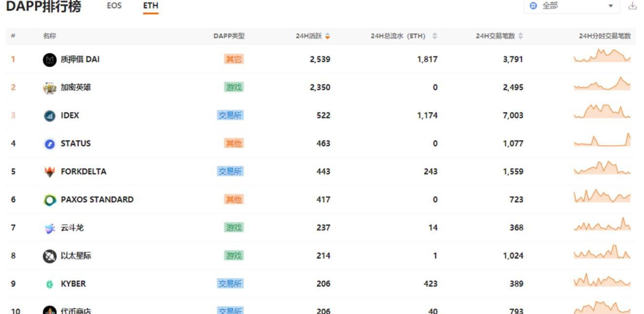
Task: Click the 24H分时交易笔数 column header
Action: point(605,36)
